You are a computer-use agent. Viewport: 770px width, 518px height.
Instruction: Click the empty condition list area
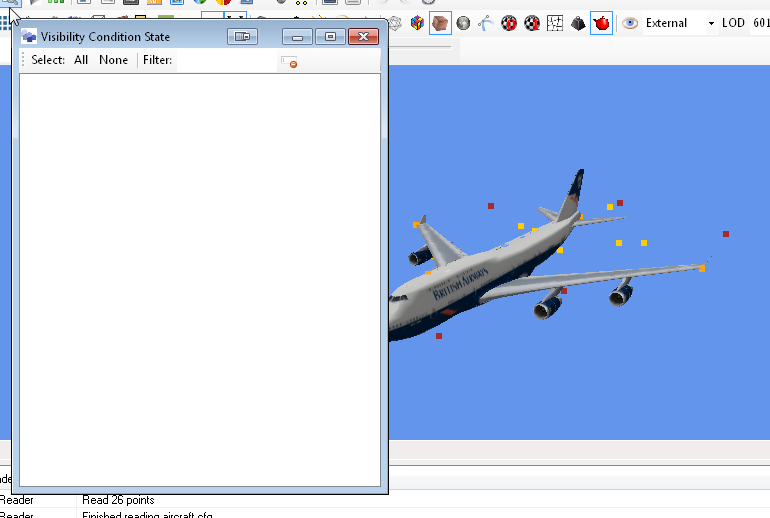point(200,280)
